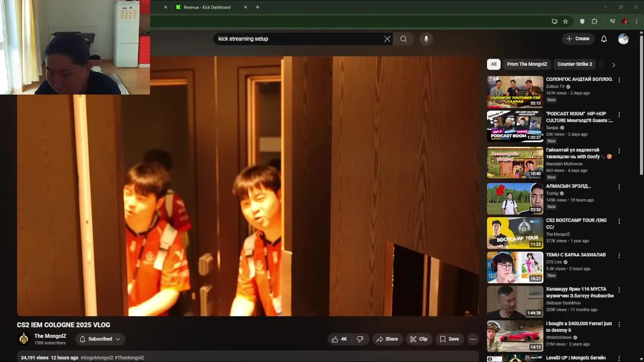The height and width of the screenshot is (362, 644).
Task: Open the Ferrari video thumbnail
Action: (515, 336)
